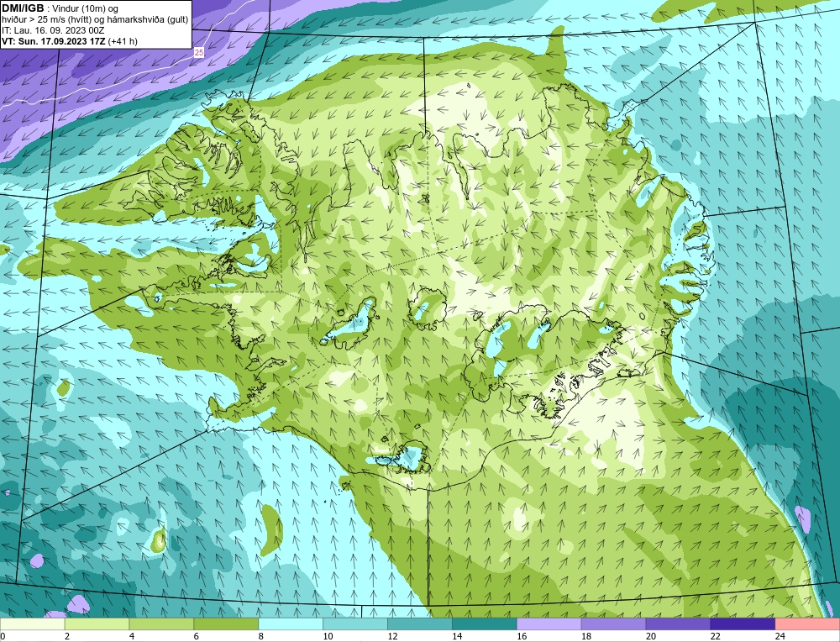Click the 16–18 m/s lavender swatch

point(549,624)
